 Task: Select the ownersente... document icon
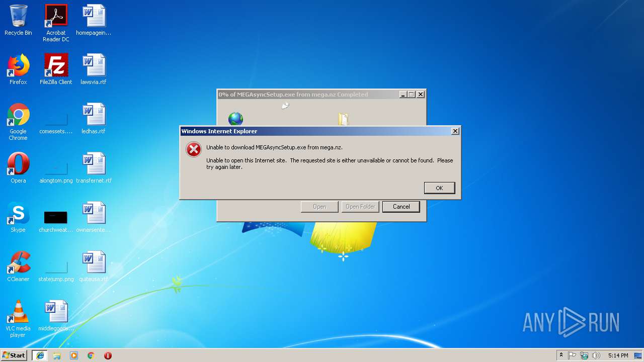pos(94,217)
